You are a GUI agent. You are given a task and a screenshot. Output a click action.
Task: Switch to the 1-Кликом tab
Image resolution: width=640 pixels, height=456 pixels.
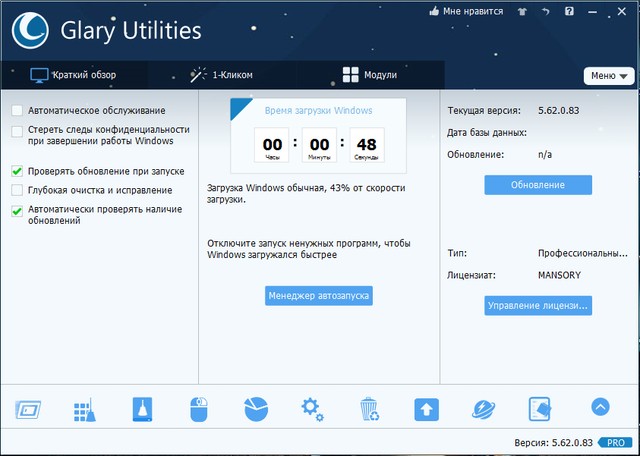click(221, 75)
